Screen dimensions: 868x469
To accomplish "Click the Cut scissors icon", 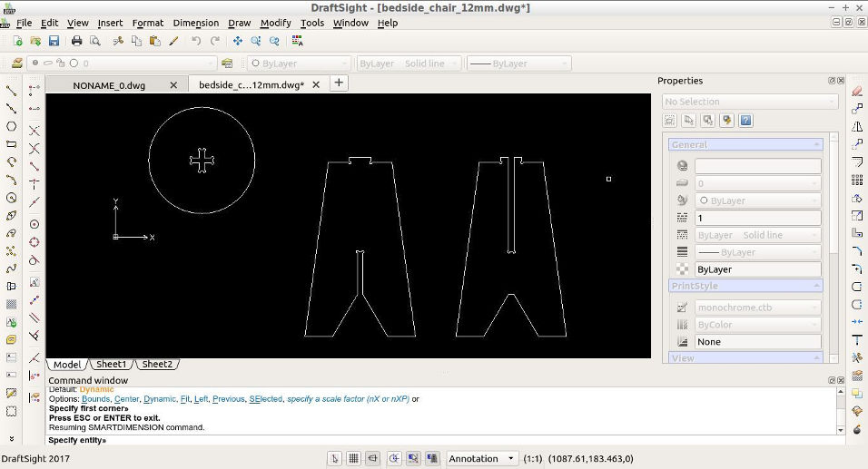I will tap(118, 41).
